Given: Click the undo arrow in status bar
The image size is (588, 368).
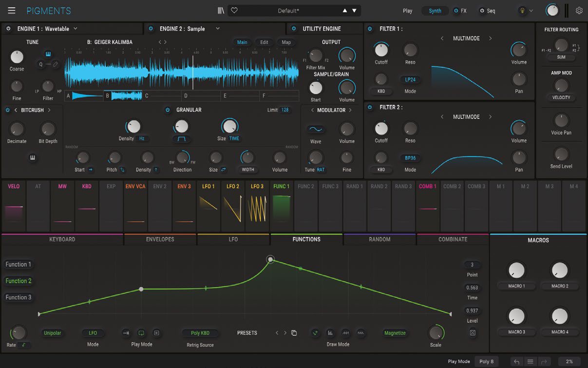Looking at the screenshot, I should (516, 362).
